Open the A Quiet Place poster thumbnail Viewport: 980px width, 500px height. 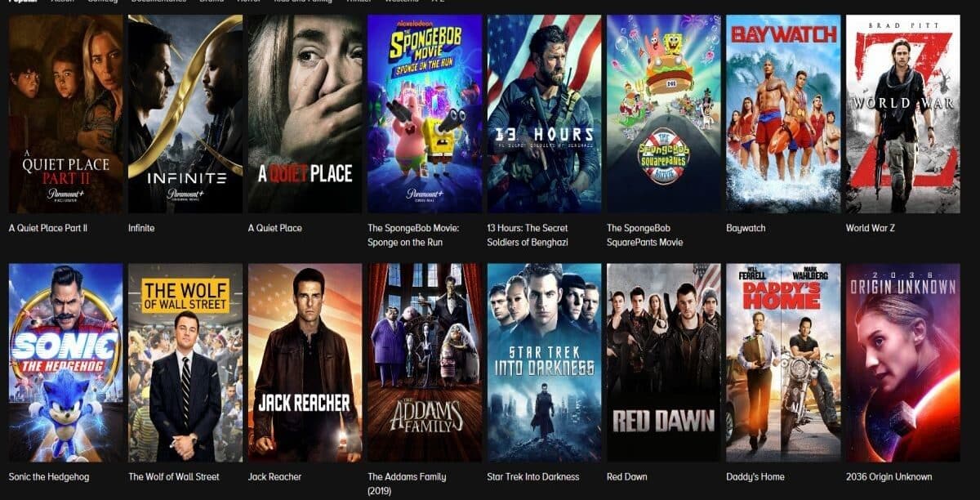point(305,114)
